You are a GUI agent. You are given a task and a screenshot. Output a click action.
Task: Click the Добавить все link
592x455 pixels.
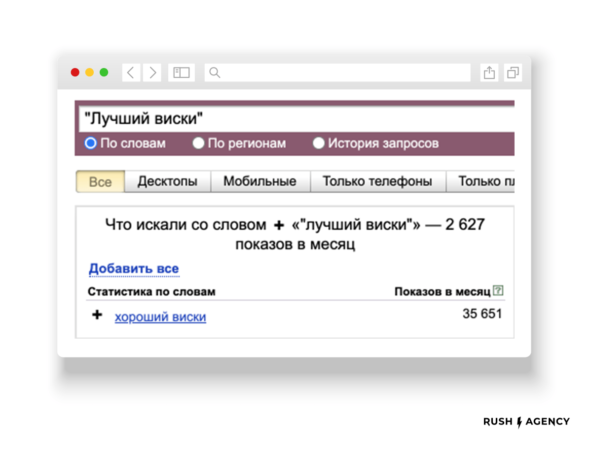point(134,268)
